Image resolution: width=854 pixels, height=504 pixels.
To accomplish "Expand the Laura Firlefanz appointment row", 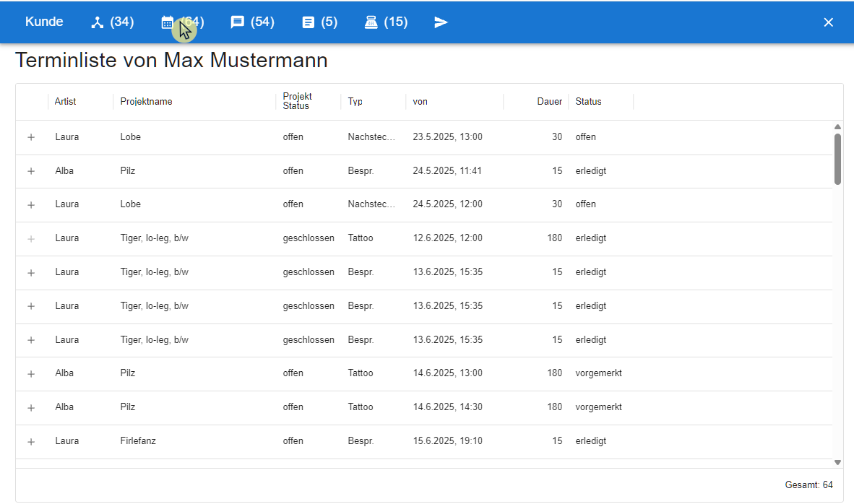I will tap(31, 441).
